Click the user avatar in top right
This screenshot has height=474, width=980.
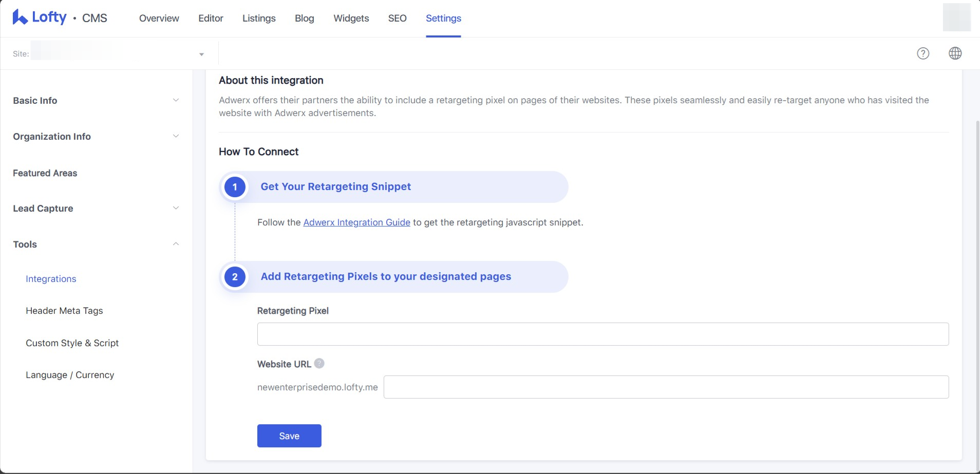pos(956,17)
